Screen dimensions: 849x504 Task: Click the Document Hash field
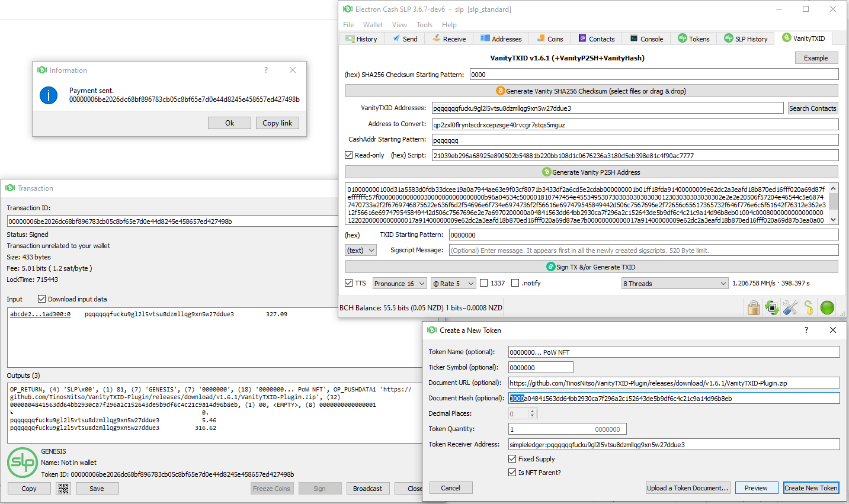click(674, 398)
